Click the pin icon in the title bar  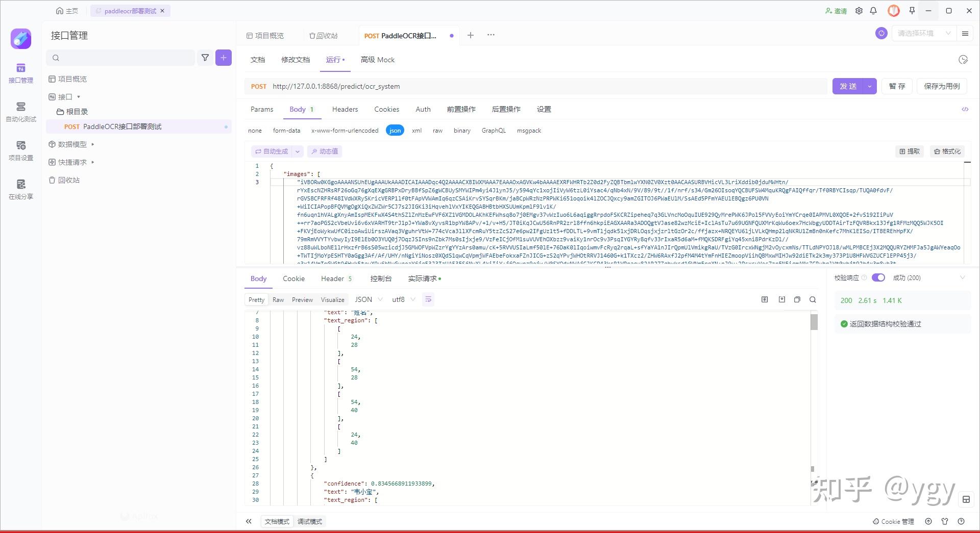click(x=912, y=11)
